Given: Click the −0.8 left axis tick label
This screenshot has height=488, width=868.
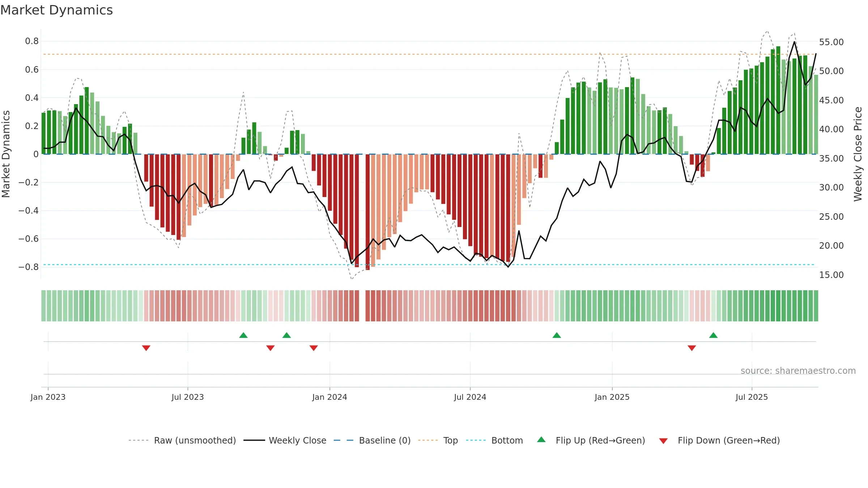Looking at the screenshot, I should point(29,267).
